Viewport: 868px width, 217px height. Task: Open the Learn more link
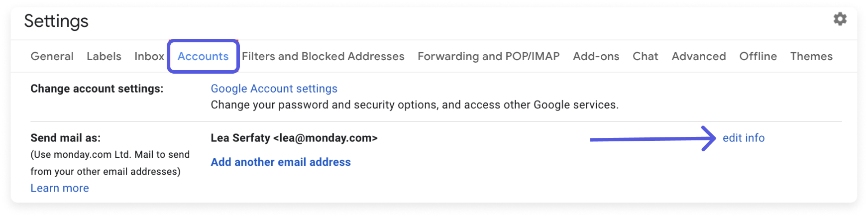point(60,188)
